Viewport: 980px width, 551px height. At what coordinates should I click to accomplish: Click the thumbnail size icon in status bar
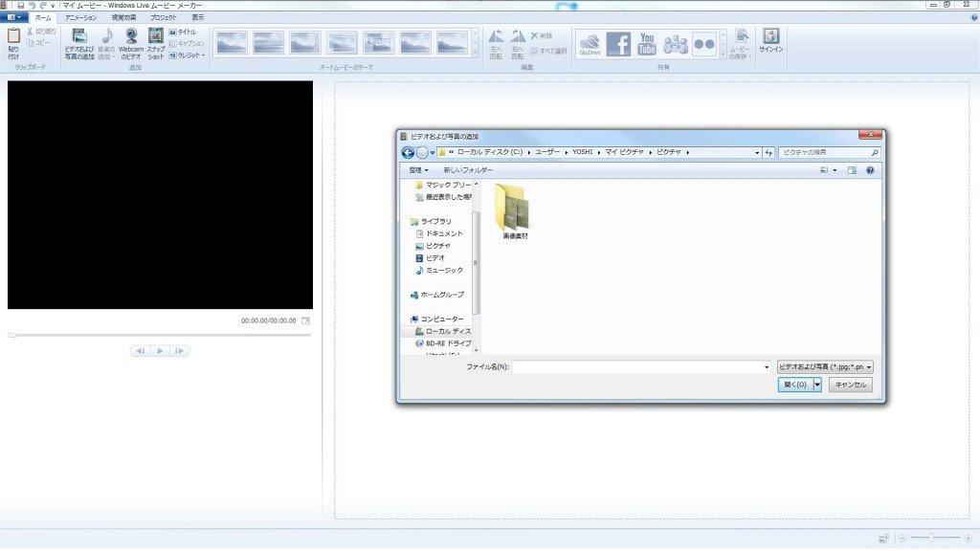[x=883, y=538]
